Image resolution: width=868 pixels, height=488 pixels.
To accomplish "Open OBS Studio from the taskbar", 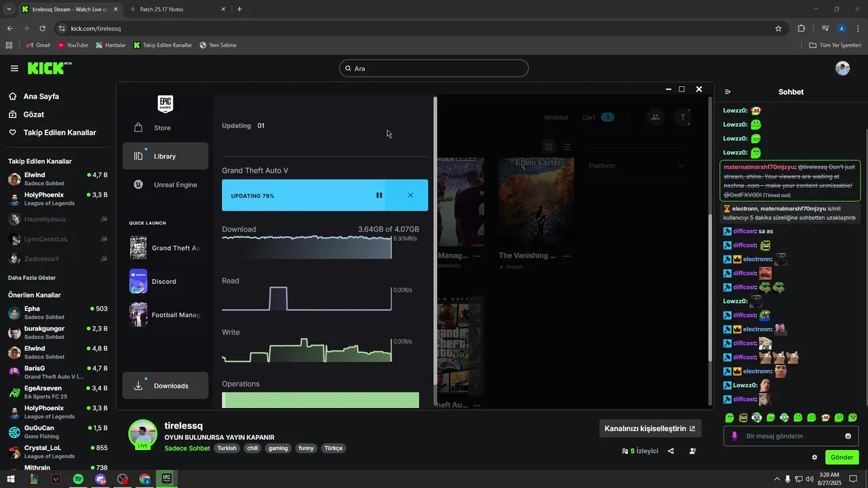I will [122, 479].
